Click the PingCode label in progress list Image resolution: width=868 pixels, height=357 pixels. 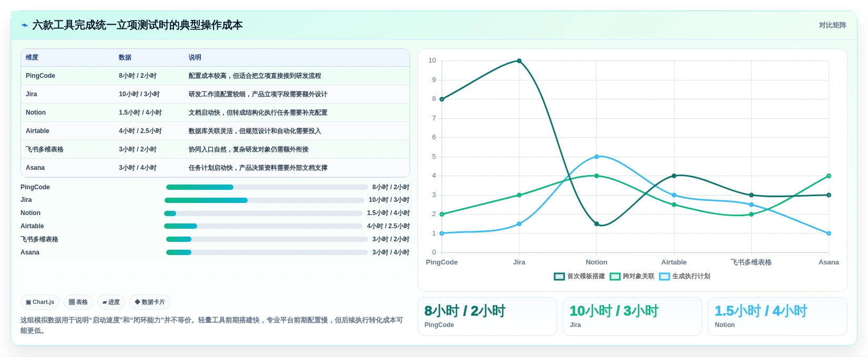[x=35, y=187]
